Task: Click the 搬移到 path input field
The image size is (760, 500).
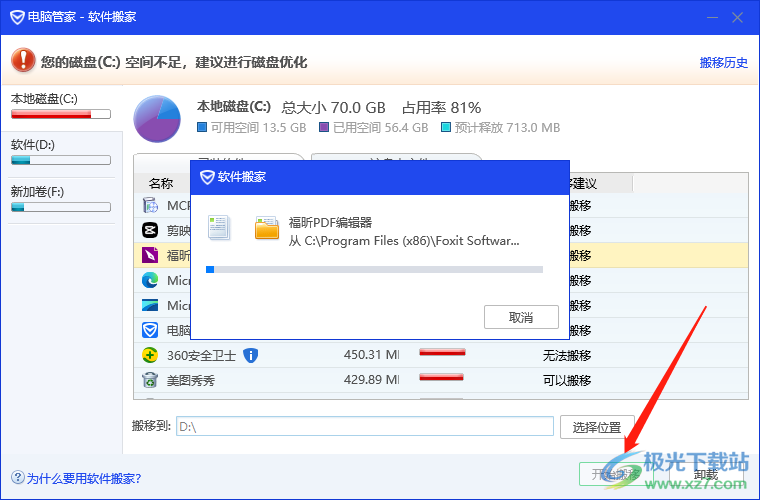Action: (364, 427)
